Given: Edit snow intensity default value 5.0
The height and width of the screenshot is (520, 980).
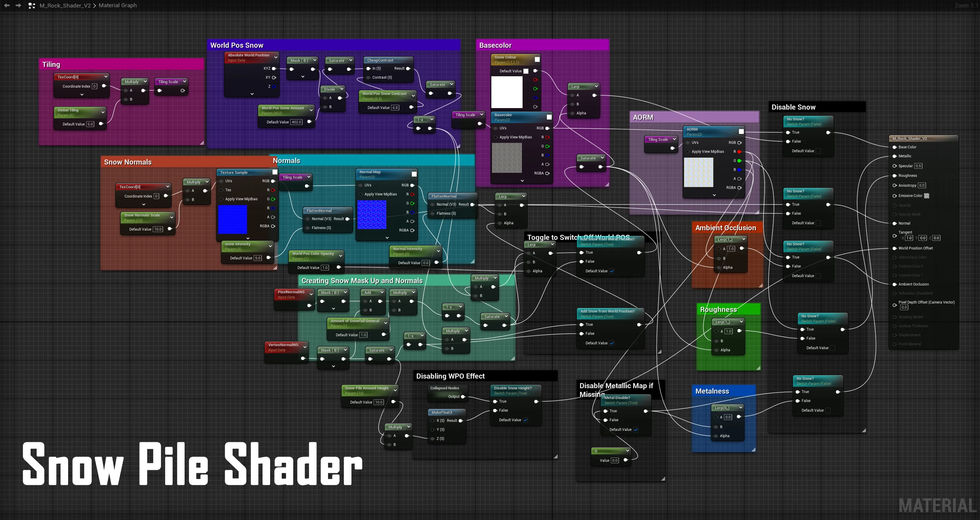Looking at the screenshot, I should 258,258.
